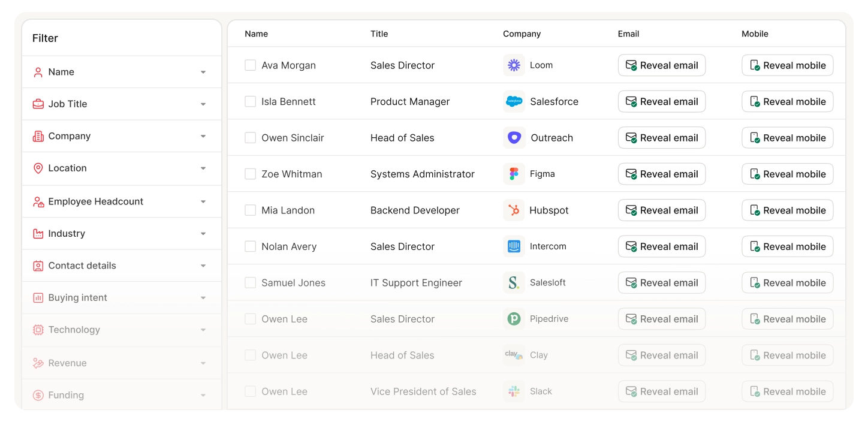Click the Hubspot logo icon
Image resolution: width=868 pixels, height=422 pixels.
(514, 210)
